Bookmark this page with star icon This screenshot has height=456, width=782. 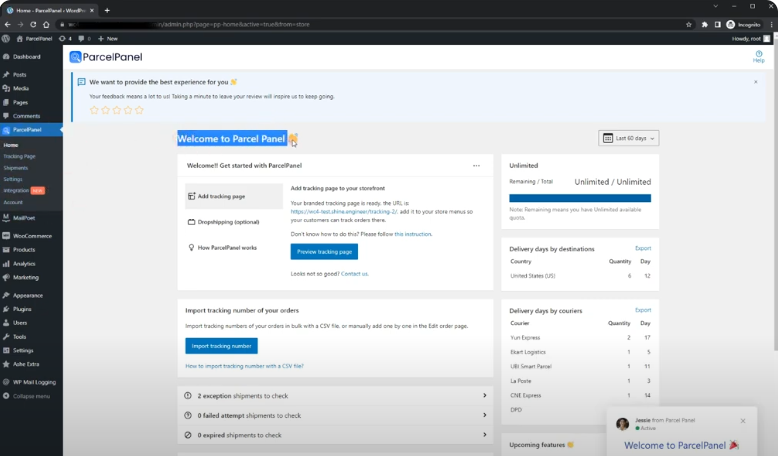tap(689, 24)
